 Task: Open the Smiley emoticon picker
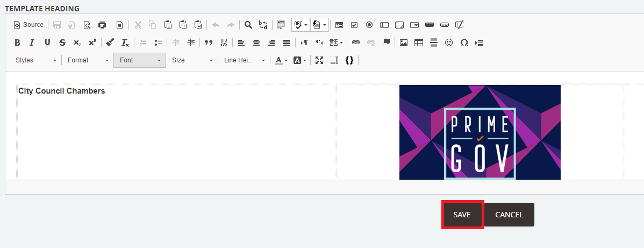pyautogui.click(x=449, y=42)
